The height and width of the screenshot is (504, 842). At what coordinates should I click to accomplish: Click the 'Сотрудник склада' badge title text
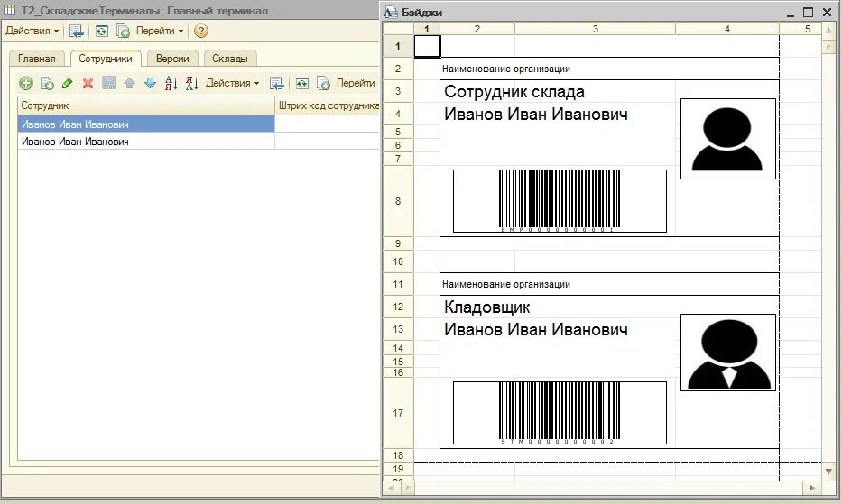(514, 92)
